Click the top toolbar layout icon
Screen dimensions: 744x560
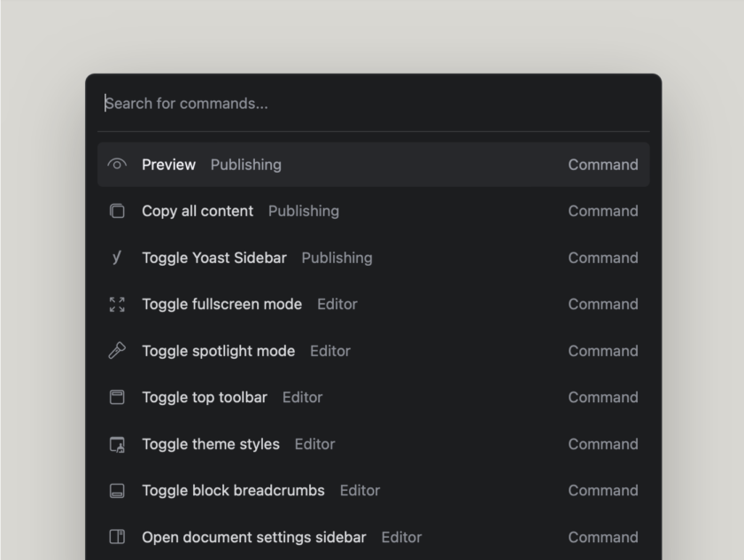[x=117, y=397]
